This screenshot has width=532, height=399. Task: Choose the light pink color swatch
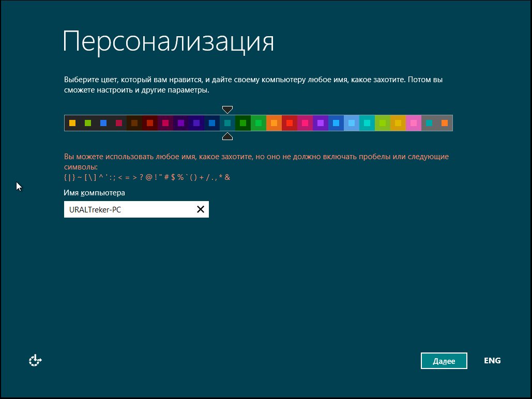[x=414, y=123]
